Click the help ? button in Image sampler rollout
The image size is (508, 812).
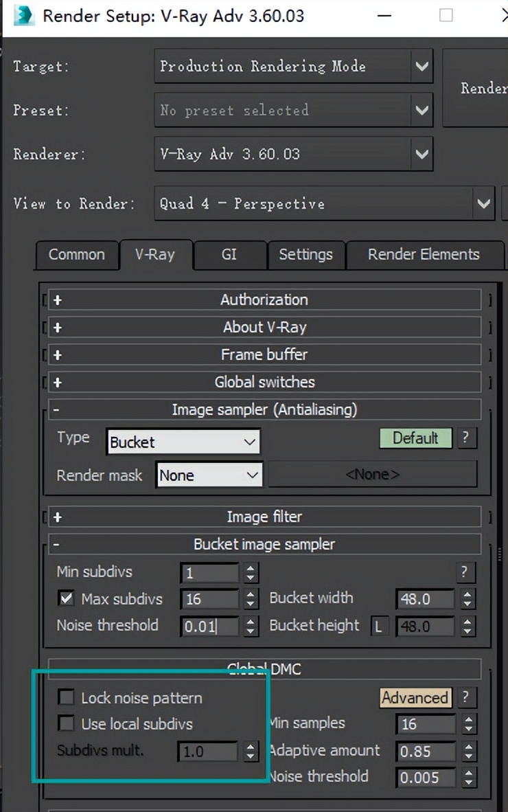tap(466, 438)
